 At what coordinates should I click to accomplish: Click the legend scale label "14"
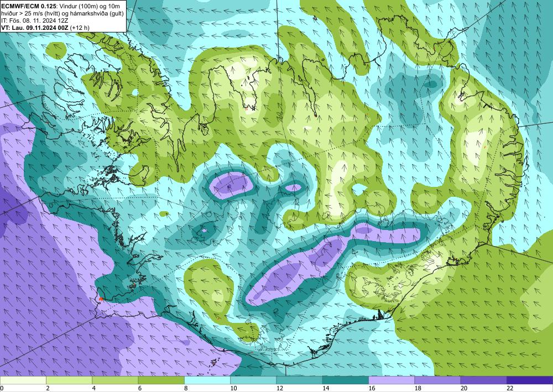pyautogui.click(x=326, y=388)
